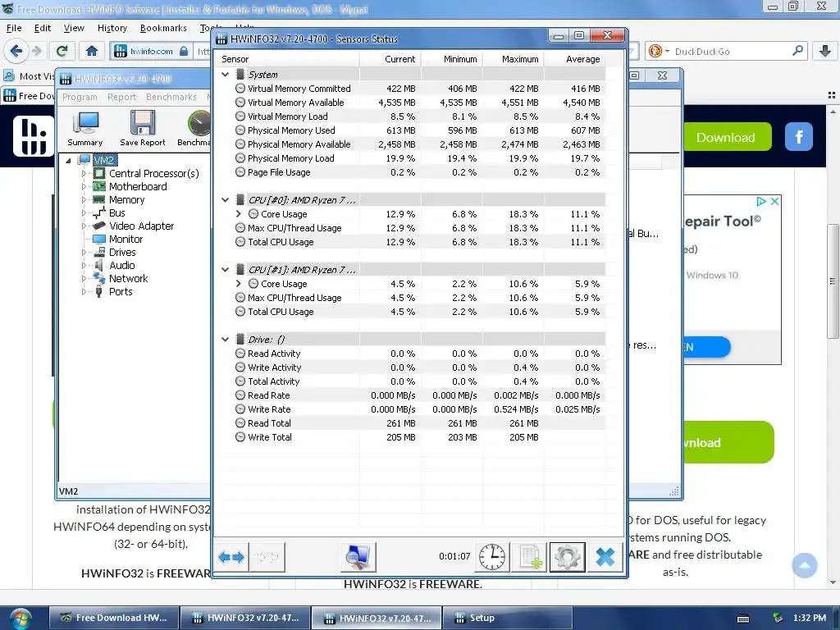Click the search magnifier in the DuckDuckGo box
The width and height of the screenshot is (840, 630).
(x=797, y=51)
